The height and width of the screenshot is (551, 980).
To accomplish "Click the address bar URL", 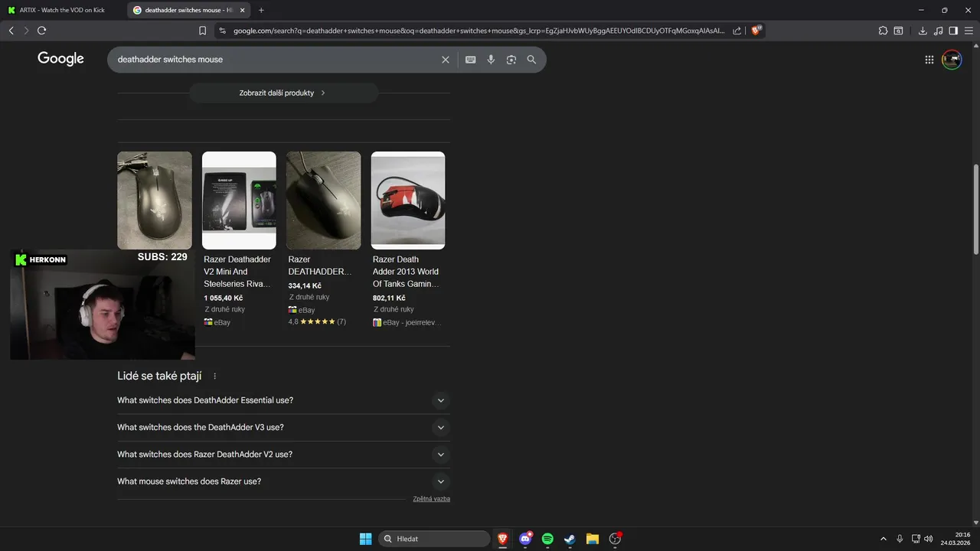I will [x=479, y=31].
